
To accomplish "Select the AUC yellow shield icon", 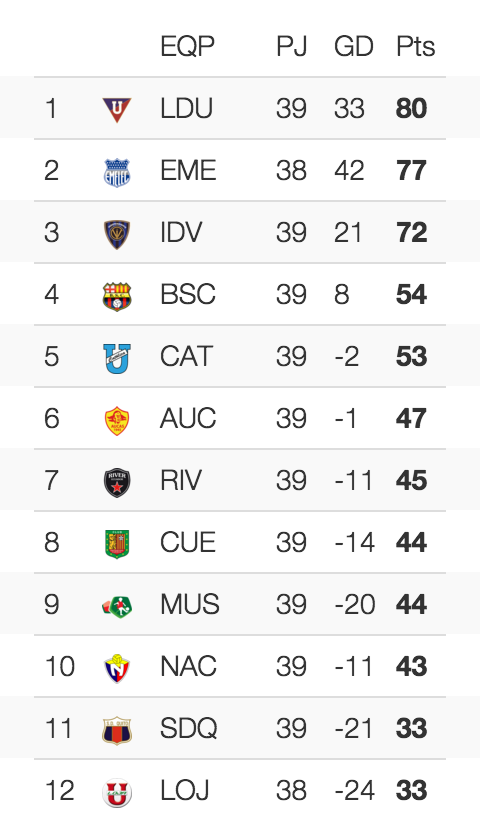I will 117,420.
